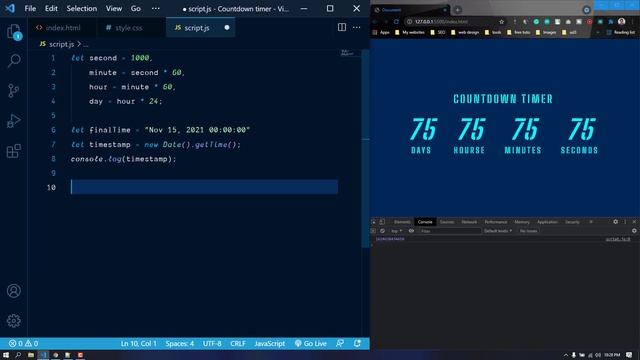Open Source Control view
Viewport: 640px width, 360px height.
coord(13,91)
